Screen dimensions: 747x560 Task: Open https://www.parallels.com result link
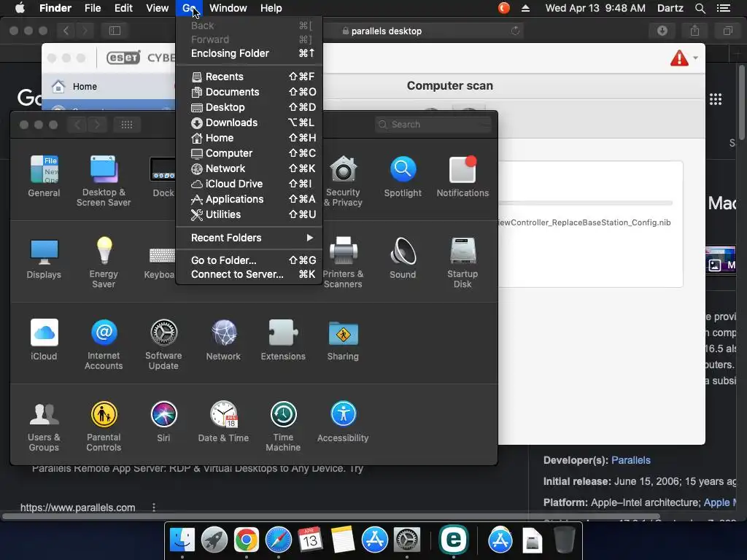[77, 507]
